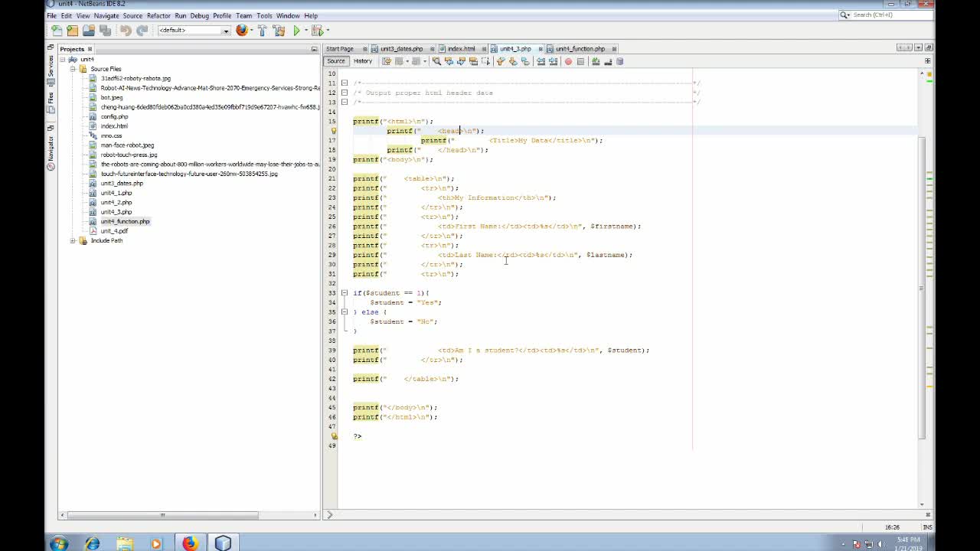Viewport: 980px width, 551px height.
Task: Click Find Previous Occurrence icon
Action: point(449,61)
